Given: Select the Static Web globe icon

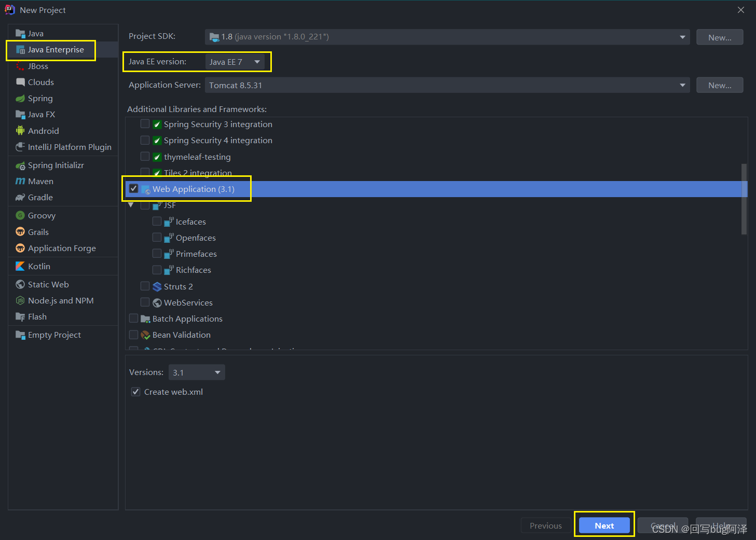Looking at the screenshot, I should [x=20, y=284].
